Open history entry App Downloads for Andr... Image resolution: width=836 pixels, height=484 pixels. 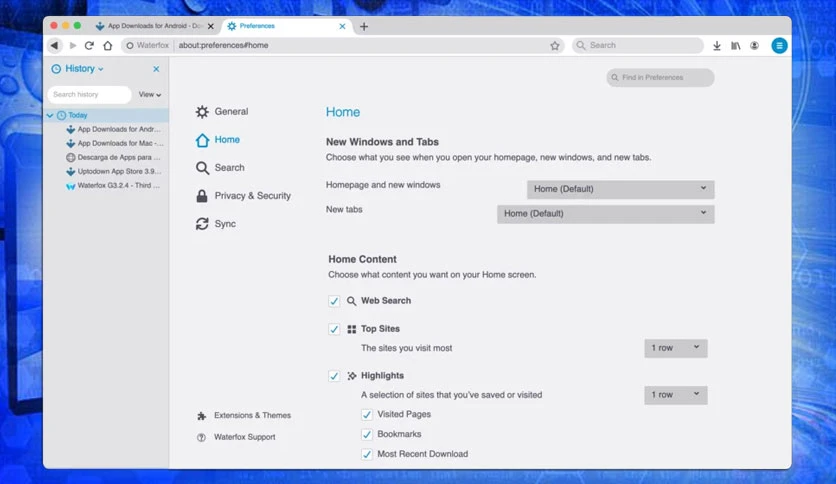[x=114, y=130]
